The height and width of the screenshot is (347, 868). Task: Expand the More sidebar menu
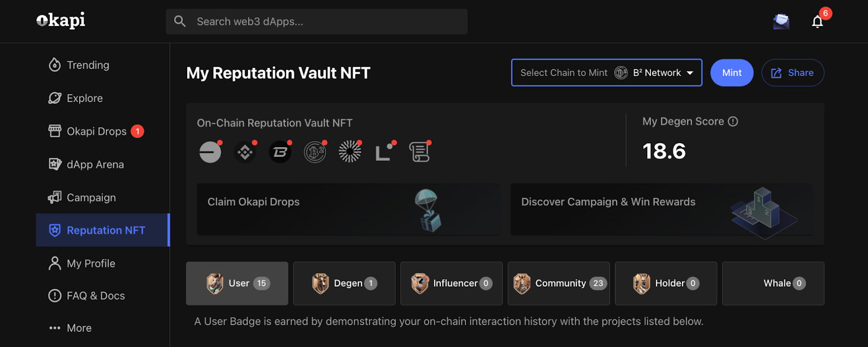coord(70,328)
